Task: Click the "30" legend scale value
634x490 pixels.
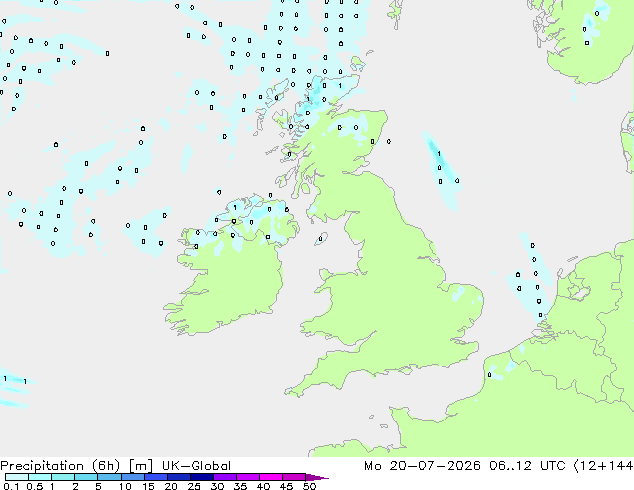Action: pyautogui.click(x=217, y=486)
